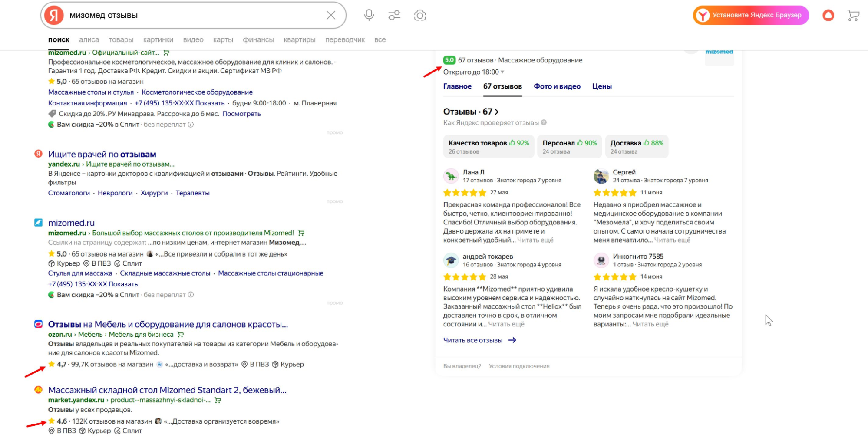The width and height of the screenshot is (868, 444).
Task: Open the 'Фото и видео' tab in the card
Action: click(558, 86)
